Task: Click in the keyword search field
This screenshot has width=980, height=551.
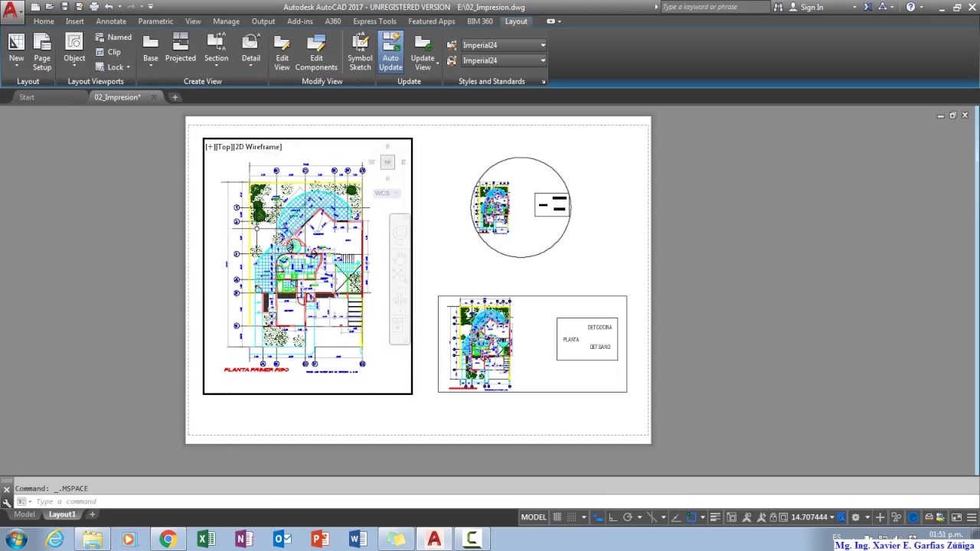Action: pyautogui.click(x=714, y=7)
